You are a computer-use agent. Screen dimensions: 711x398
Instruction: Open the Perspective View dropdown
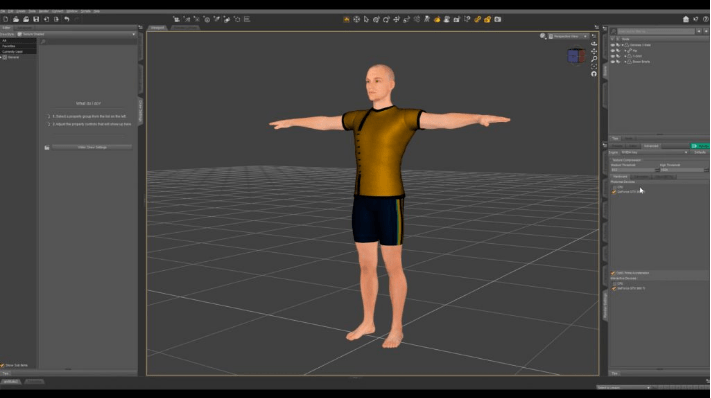pos(569,36)
